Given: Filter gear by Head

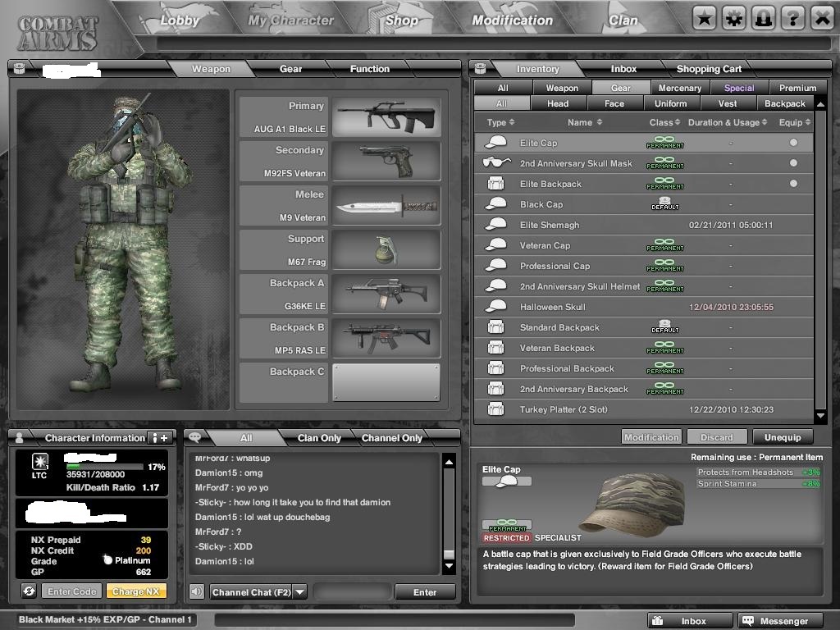Looking at the screenshot, I should [x=558, y=103].
